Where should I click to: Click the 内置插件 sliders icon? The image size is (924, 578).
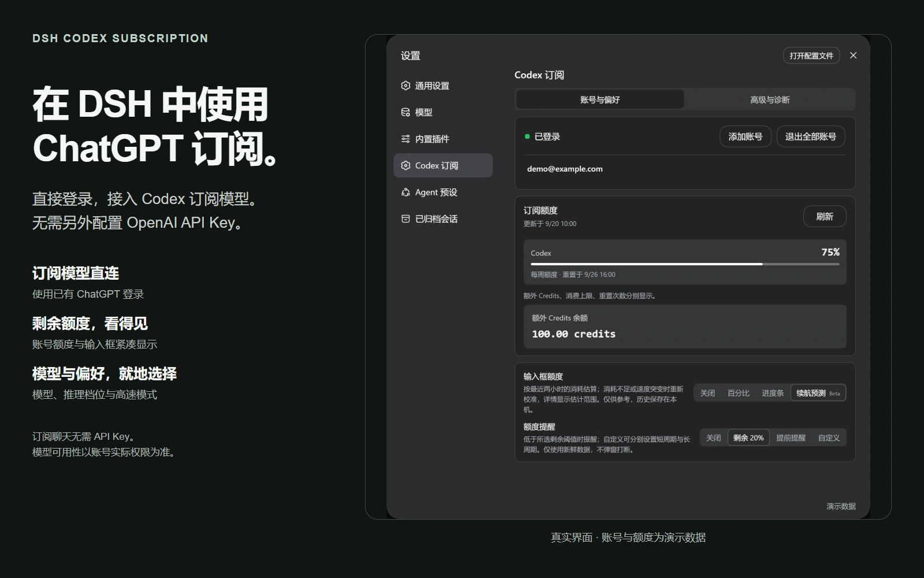coord(405,139)
